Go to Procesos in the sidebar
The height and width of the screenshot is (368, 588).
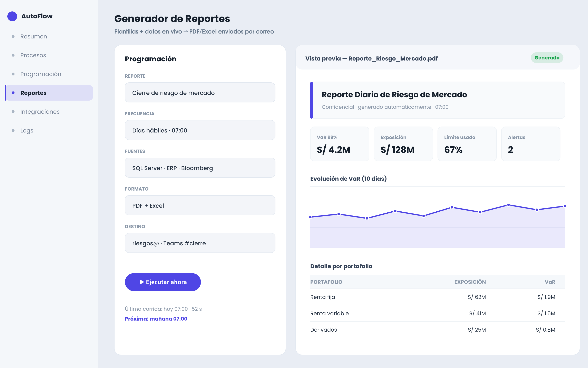coord(49,55)
